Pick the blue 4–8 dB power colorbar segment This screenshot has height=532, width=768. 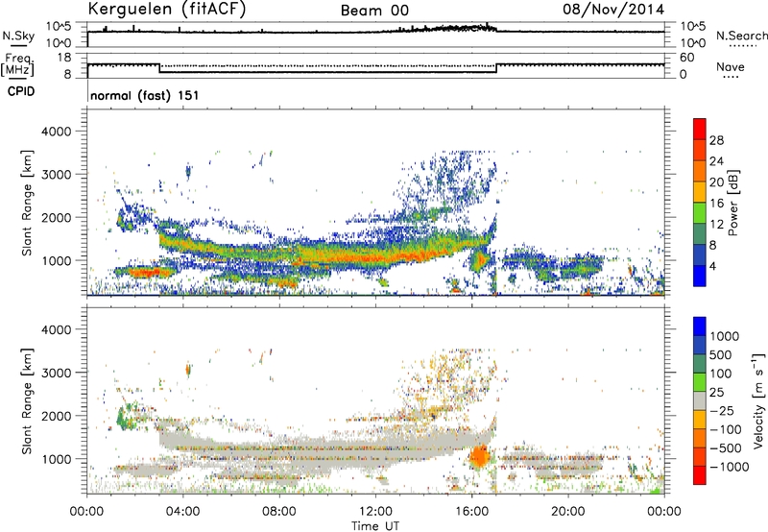700,255
